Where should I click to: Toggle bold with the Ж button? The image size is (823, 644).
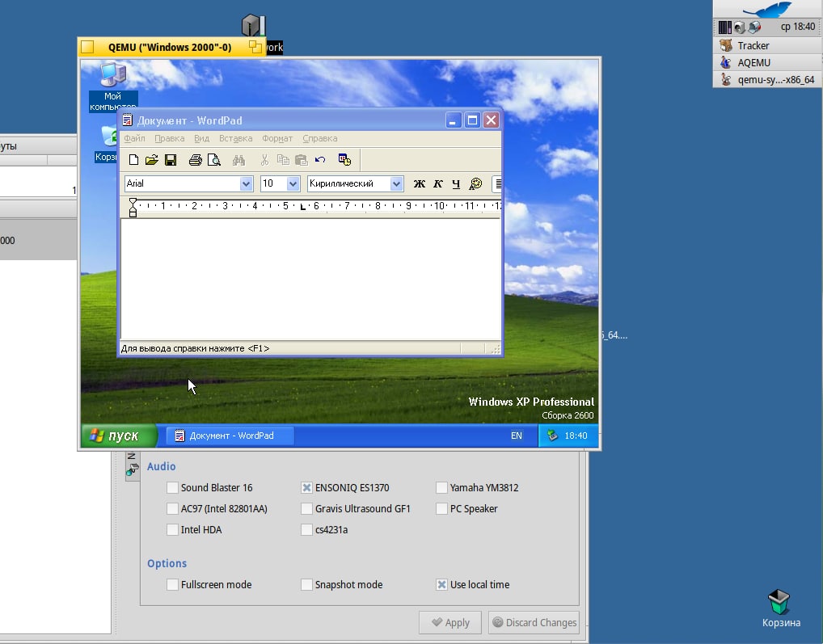click(420, 183)
